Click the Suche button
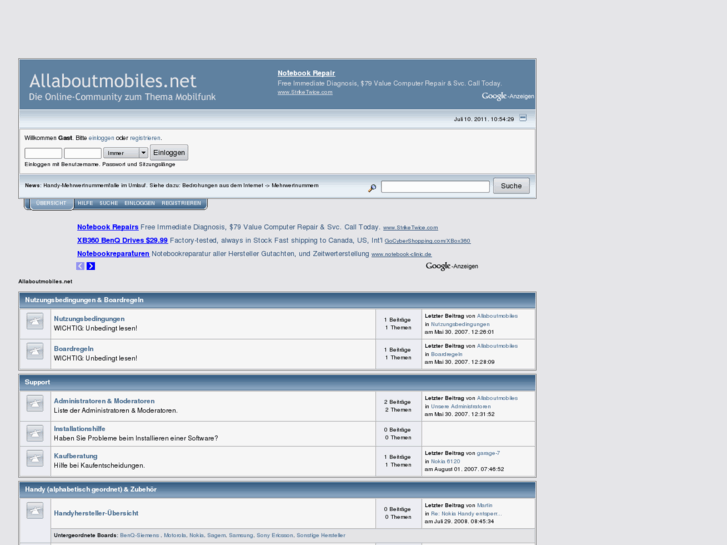Image resolution: width=727 pixels, height=545 pixels. [x=511, y=186]
